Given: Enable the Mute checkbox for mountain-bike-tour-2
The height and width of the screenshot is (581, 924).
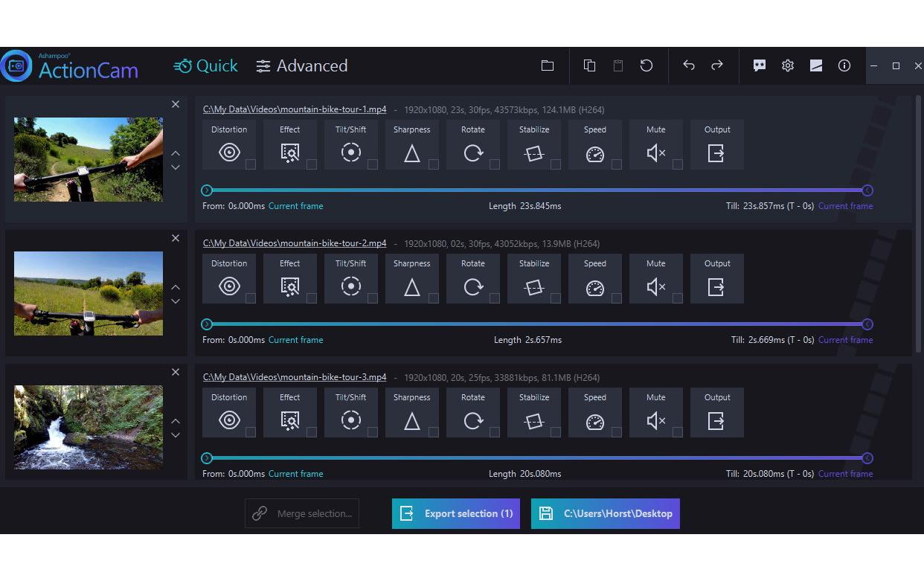Looking at the screenshot, I should pos(678,298).
